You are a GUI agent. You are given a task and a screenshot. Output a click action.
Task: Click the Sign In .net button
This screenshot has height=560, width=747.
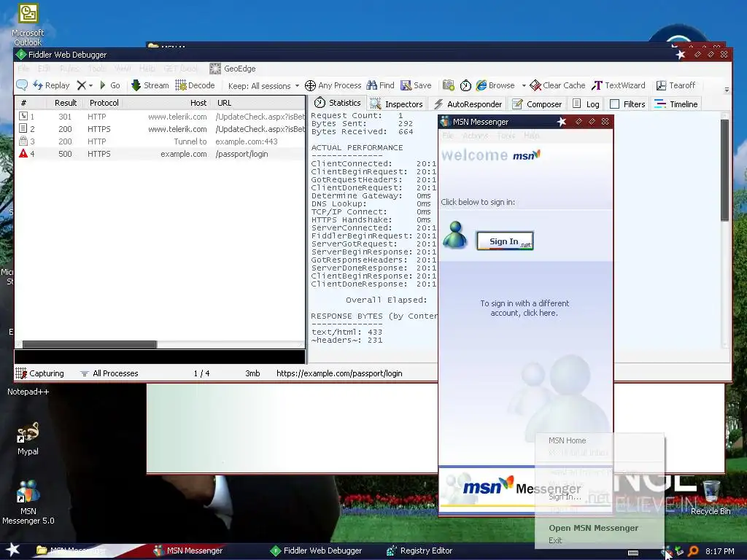[505, 241]
